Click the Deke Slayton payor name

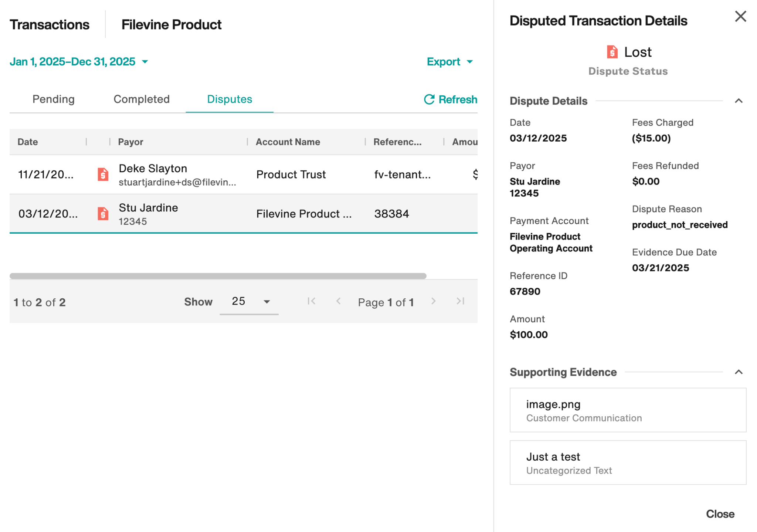click(x=153, y=168)
